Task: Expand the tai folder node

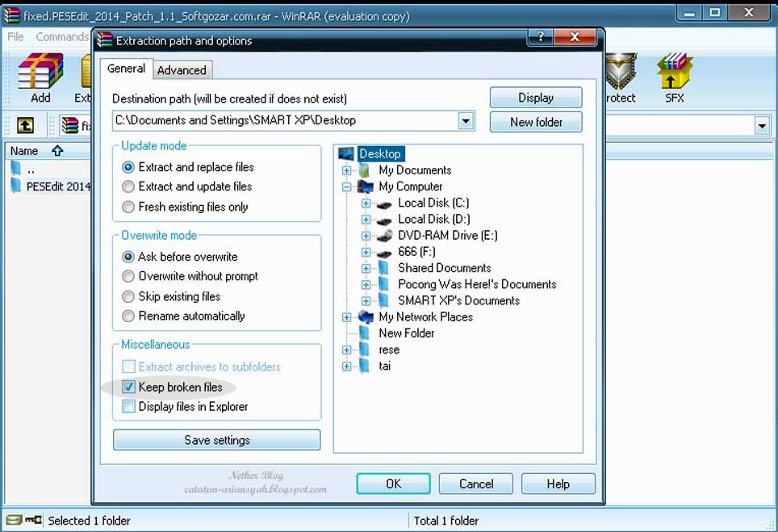Action: (x=346, y=367)
